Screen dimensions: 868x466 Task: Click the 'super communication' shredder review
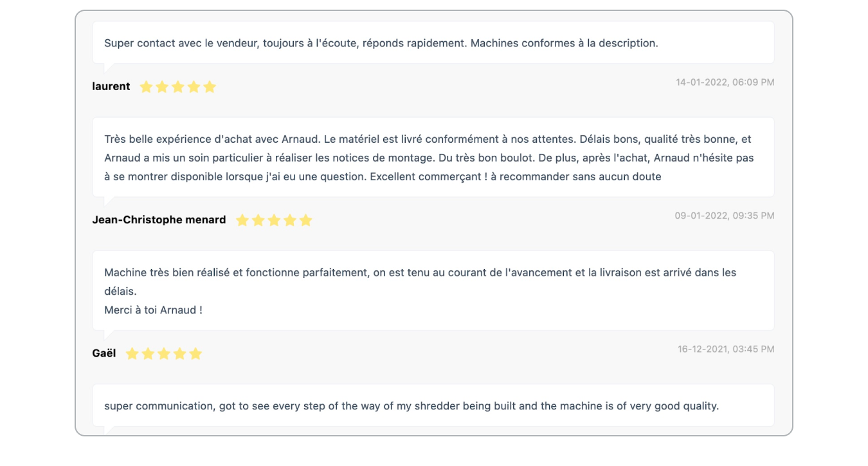(x=433, y=405)
